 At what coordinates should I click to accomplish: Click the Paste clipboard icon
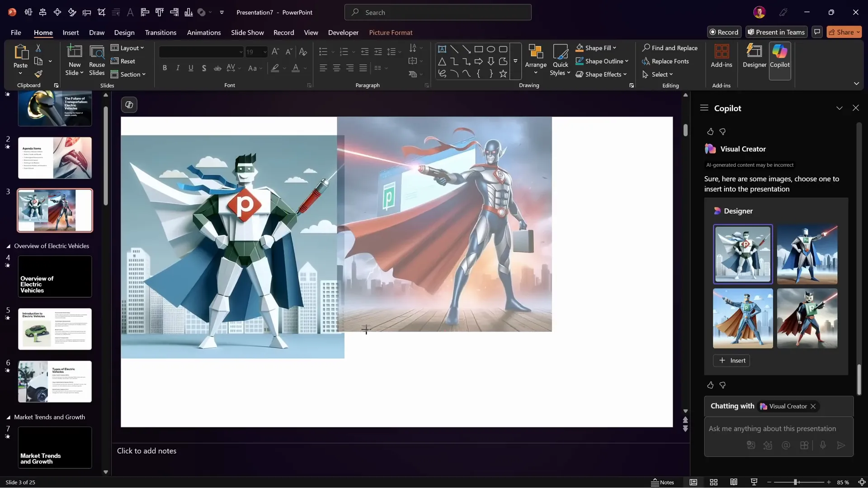tap(20, 52)
